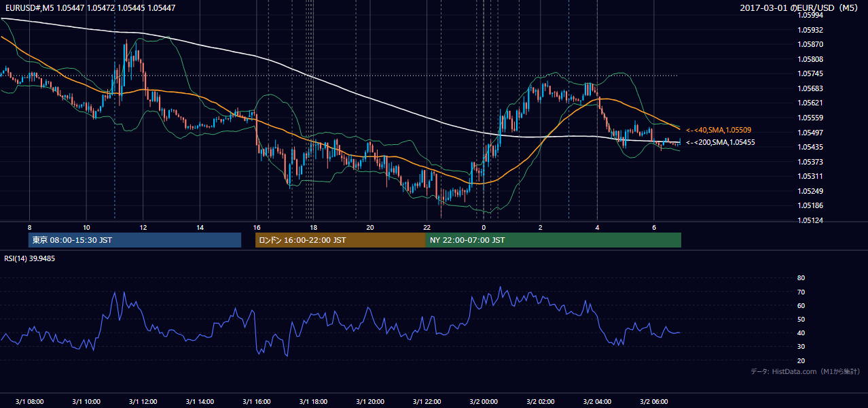
Task: Click RSI level 40 on the axis
Action: coord(801,333)
